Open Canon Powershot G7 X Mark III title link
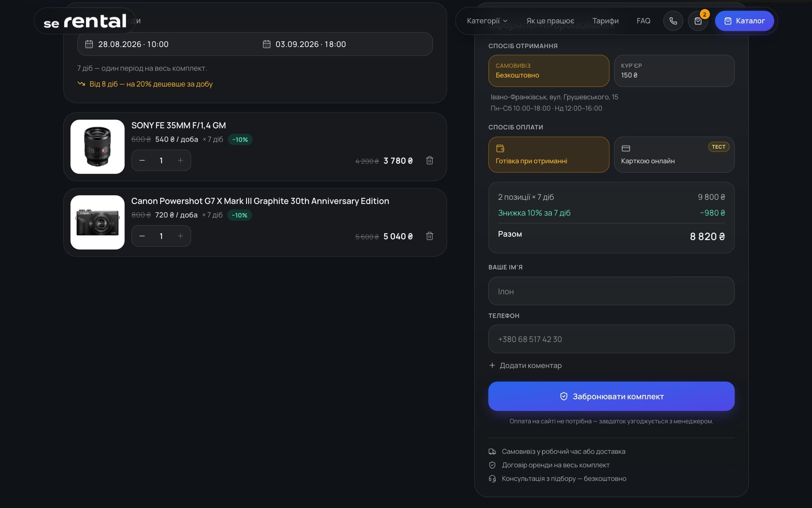This screenshot has width=812, height=508. [x=260, y=201]
